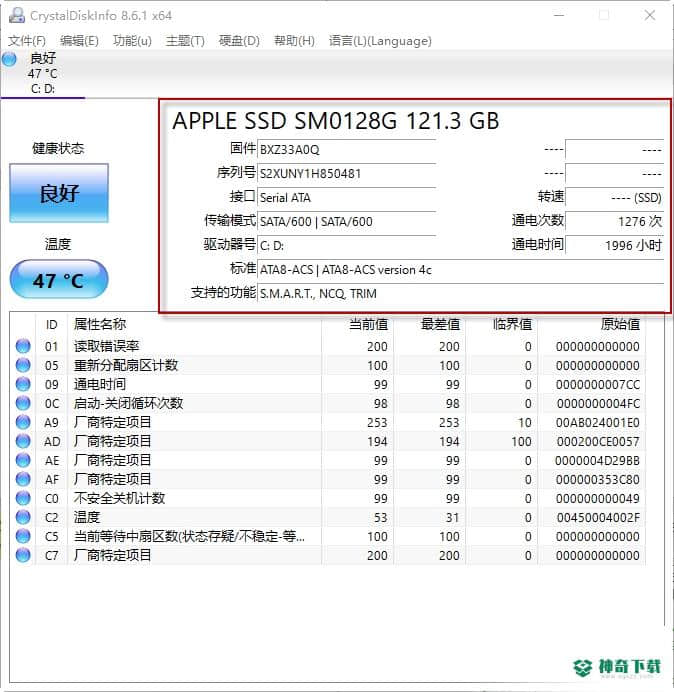The image size is (674, 692).
Task: Click raw value 000200CE0057
Action: point(598,442)
